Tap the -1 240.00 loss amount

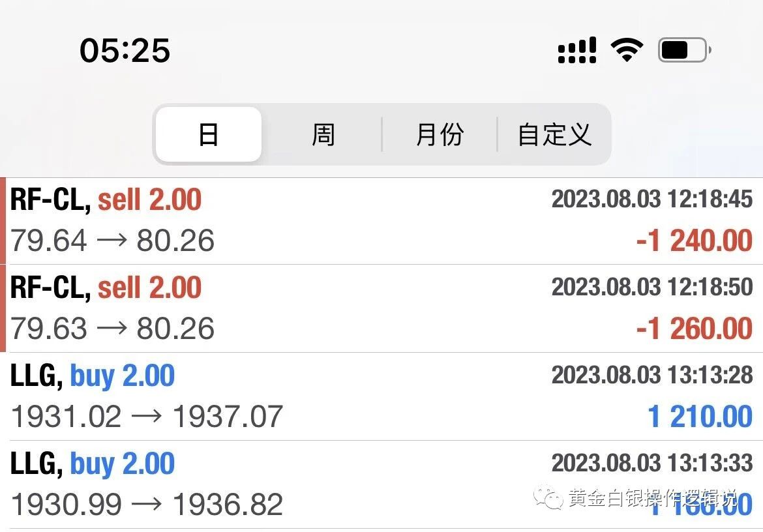tap(694, 241)
